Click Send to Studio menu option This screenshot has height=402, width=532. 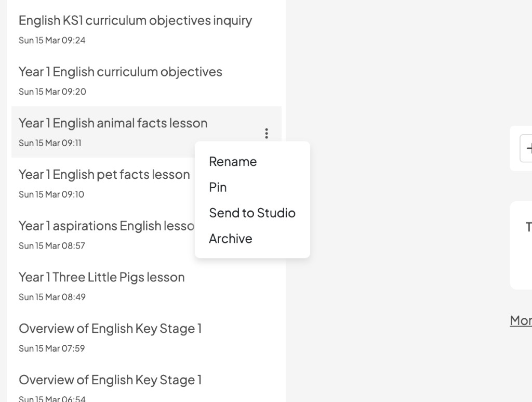pos(252,213)
